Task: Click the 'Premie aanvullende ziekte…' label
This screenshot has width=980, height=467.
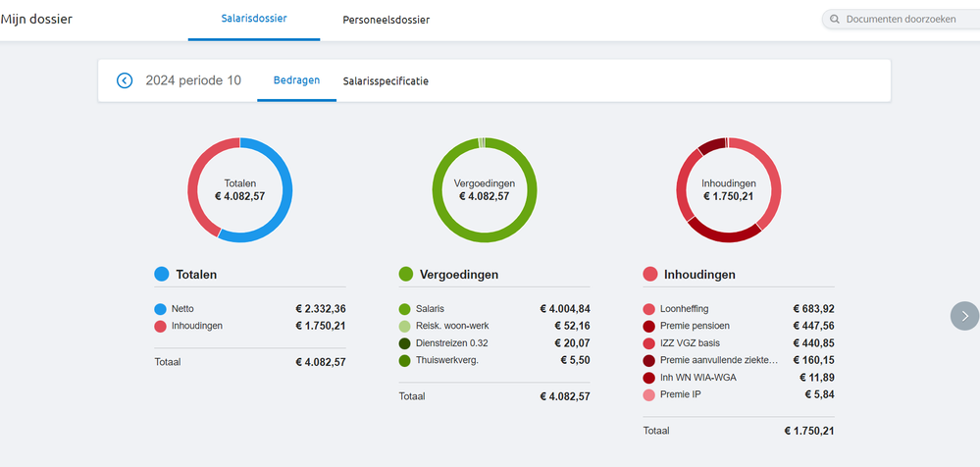Action: tap(719, 360)
